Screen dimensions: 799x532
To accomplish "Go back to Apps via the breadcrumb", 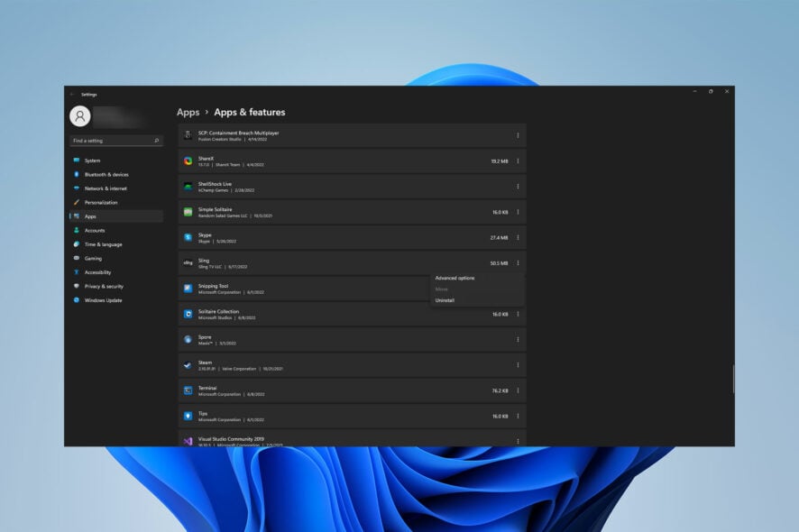I will [188, 112].
